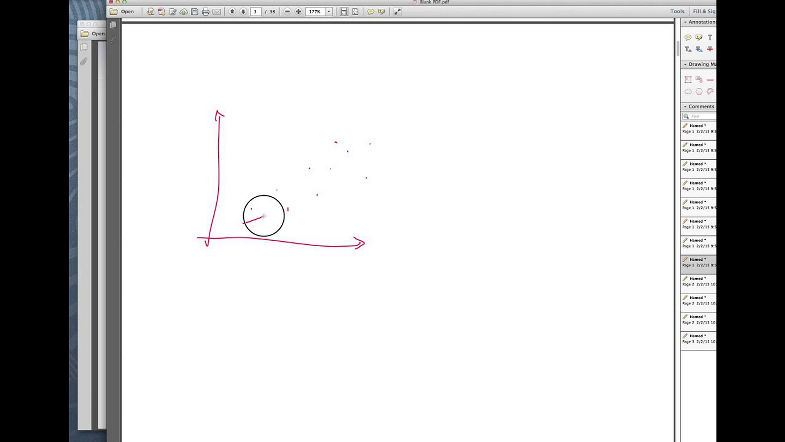Click the Print icon in toolbar
The width and height of the screenshot is (785, 442).
tap(205, 12)
